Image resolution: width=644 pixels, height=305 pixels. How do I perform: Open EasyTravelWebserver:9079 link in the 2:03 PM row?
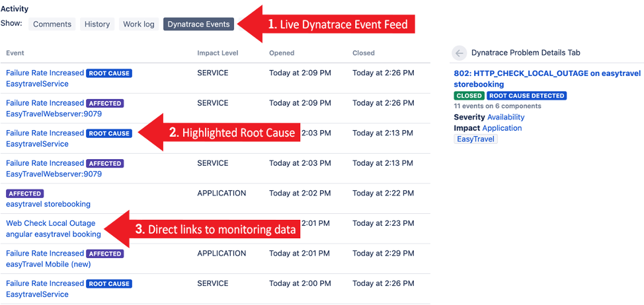coord(54,174)
